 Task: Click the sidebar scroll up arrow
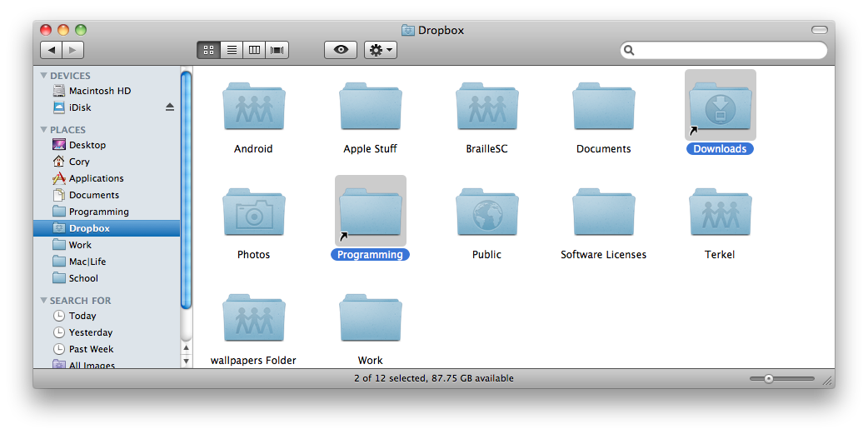(x=187, y=348)
